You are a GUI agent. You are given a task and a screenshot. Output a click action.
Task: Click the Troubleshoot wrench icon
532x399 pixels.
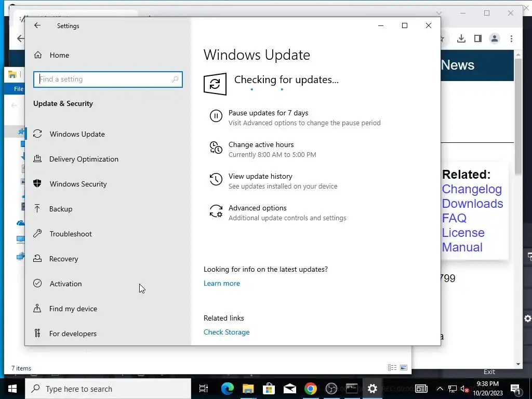click(37, 233)
